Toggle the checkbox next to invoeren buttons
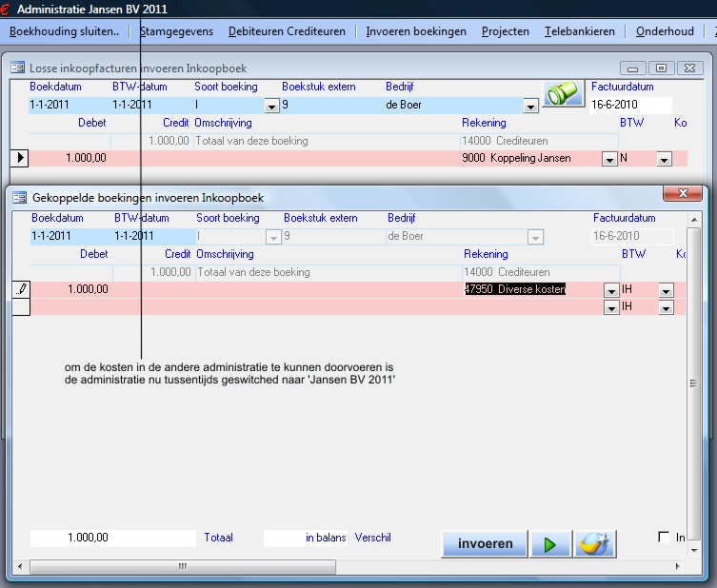Screen dimensions: 717x588 click(664, 538)
